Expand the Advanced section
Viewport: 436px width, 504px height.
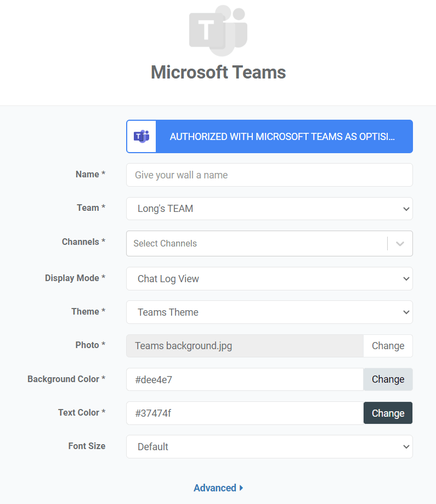pyautogui.click(x=218, y=488)
